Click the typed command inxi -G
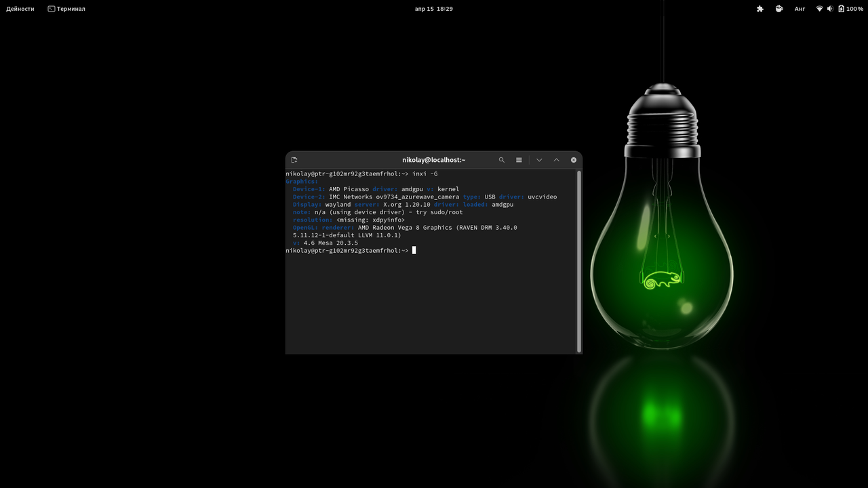Image resolution: width=868 pixels, height=488 pixels. point(425,174)
